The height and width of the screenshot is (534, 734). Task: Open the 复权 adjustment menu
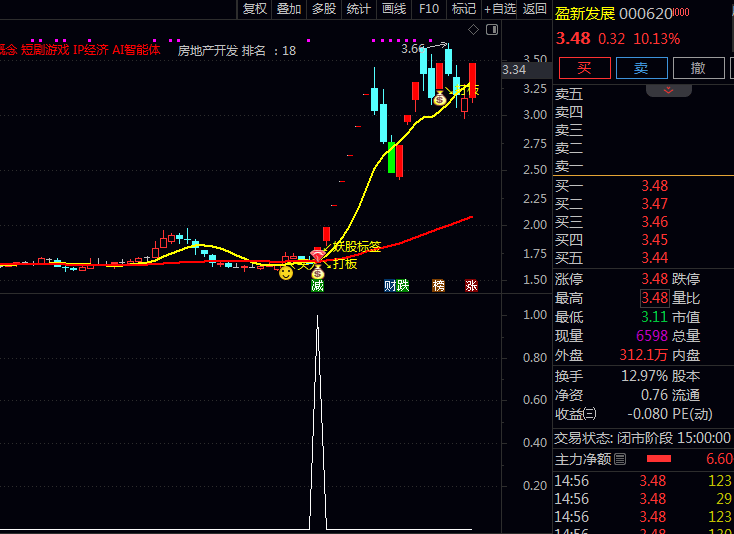(x=255, y=9)
